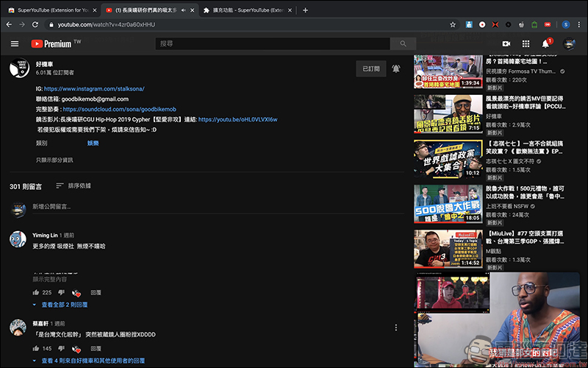Image resolution: width=588 pixels, height=368 pixels.
Task: Open the youtu.be/oHL0VLVXI6w link
Action: coord(237,119)
